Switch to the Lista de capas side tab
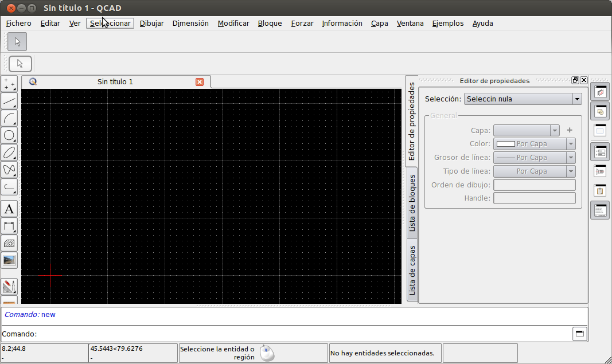 412,271
